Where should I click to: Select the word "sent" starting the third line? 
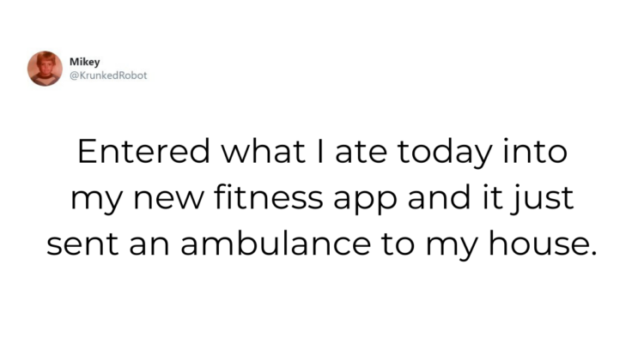(x=82, y=246)
